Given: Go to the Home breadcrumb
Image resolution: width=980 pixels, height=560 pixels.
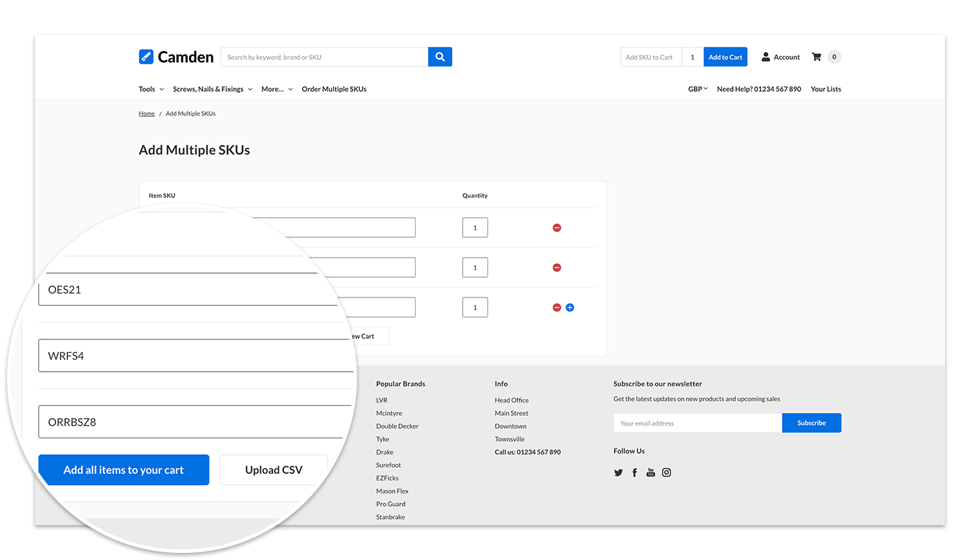Looking at the screenshot, I should pyautogui.click(x=146, y=113).
